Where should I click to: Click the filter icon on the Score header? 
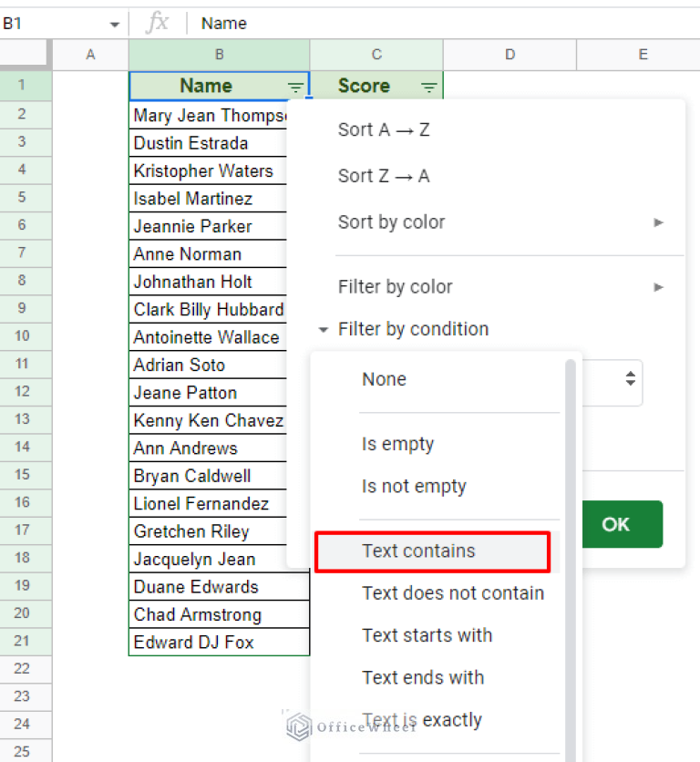click(427, 86)
